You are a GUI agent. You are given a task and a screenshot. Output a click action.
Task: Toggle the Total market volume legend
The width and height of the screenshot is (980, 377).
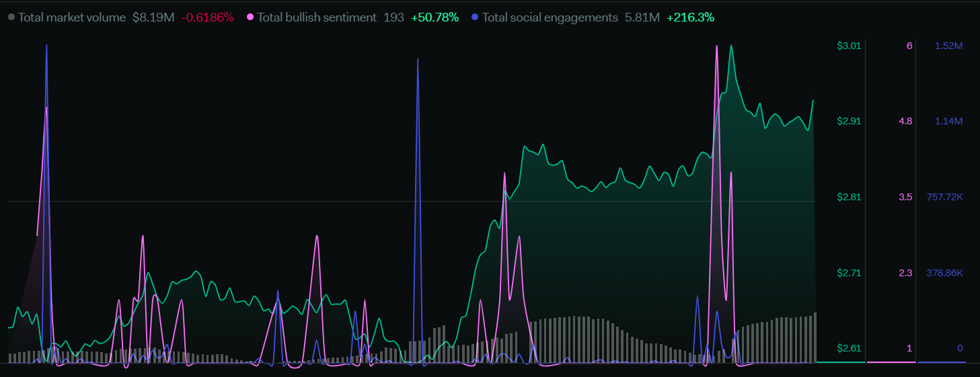click(x=71, y=17)
